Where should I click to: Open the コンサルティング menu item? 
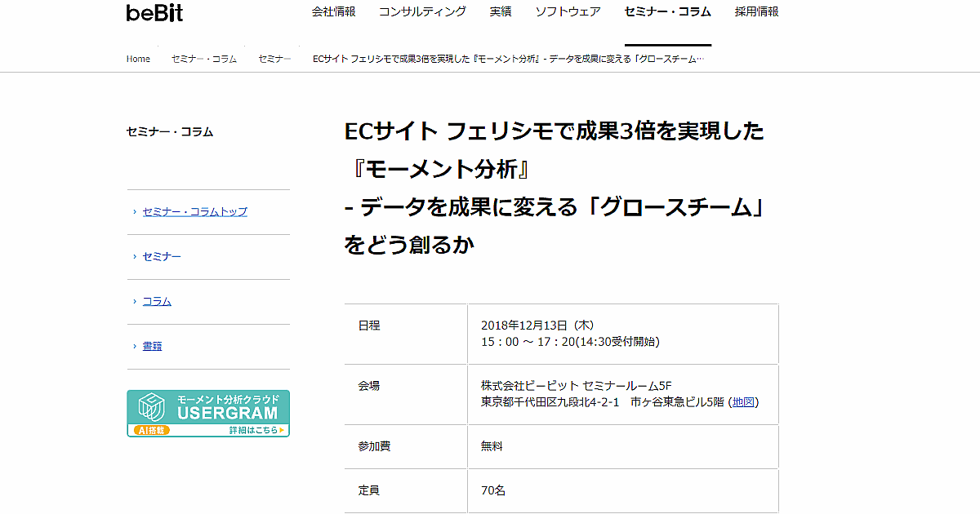pos(422,11)
